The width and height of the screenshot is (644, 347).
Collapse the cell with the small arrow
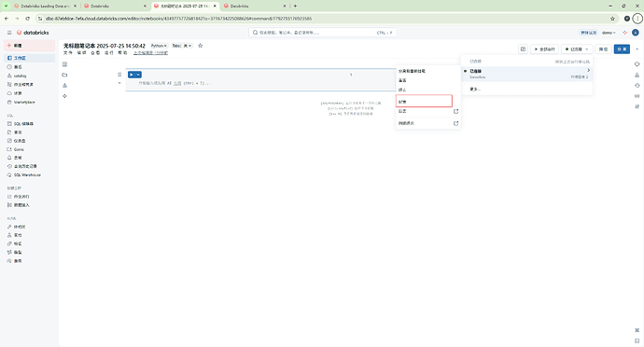(119, 83)
